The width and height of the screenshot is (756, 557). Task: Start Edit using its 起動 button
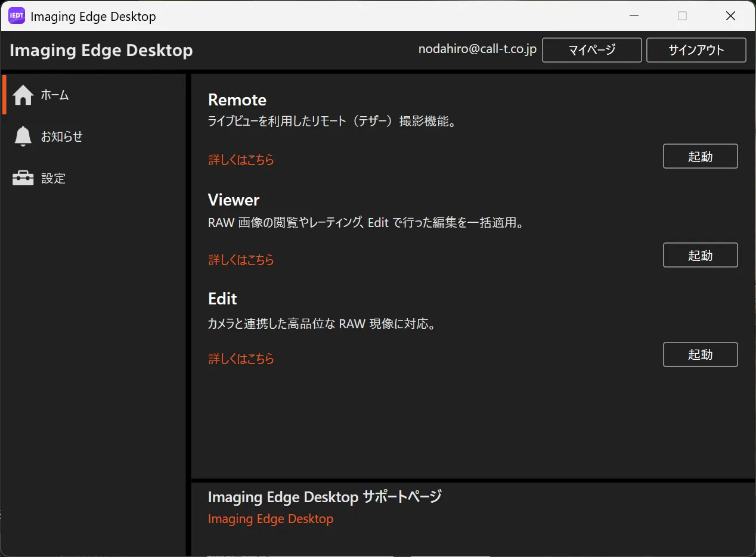pyautogui.click(x=700, y=354)
